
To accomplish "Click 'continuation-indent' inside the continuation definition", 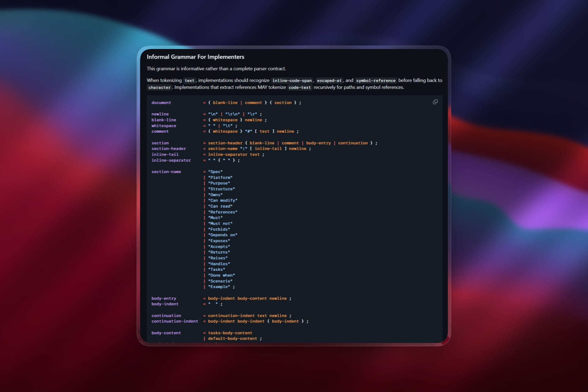I will pos(231,316).
